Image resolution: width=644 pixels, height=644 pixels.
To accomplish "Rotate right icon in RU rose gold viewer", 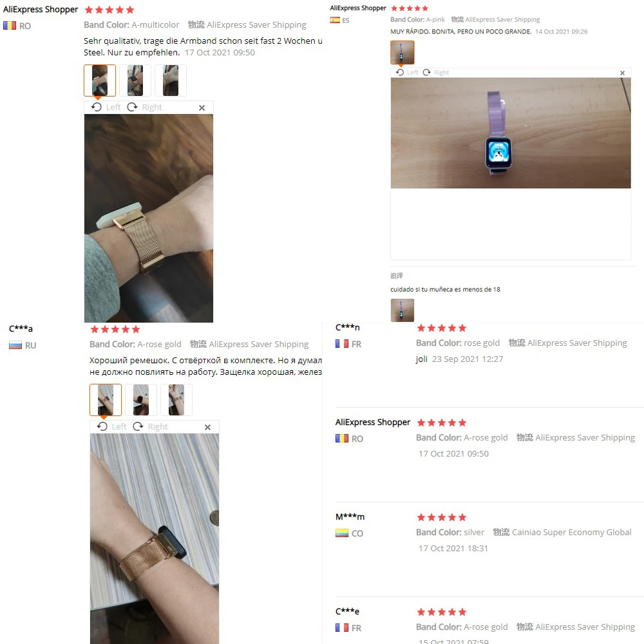I will 138,427.
